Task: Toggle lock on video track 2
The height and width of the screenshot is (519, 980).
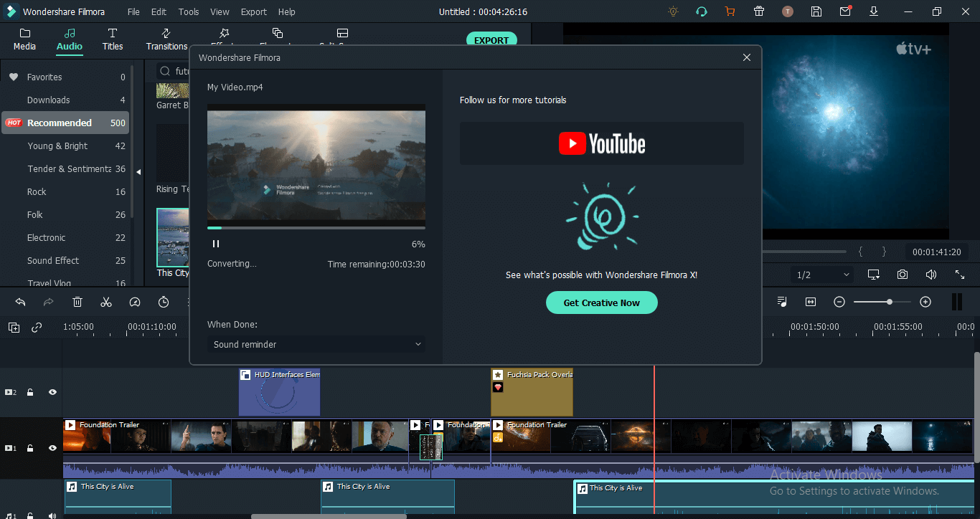Action: pyautogui.click(x=30, y=392)
